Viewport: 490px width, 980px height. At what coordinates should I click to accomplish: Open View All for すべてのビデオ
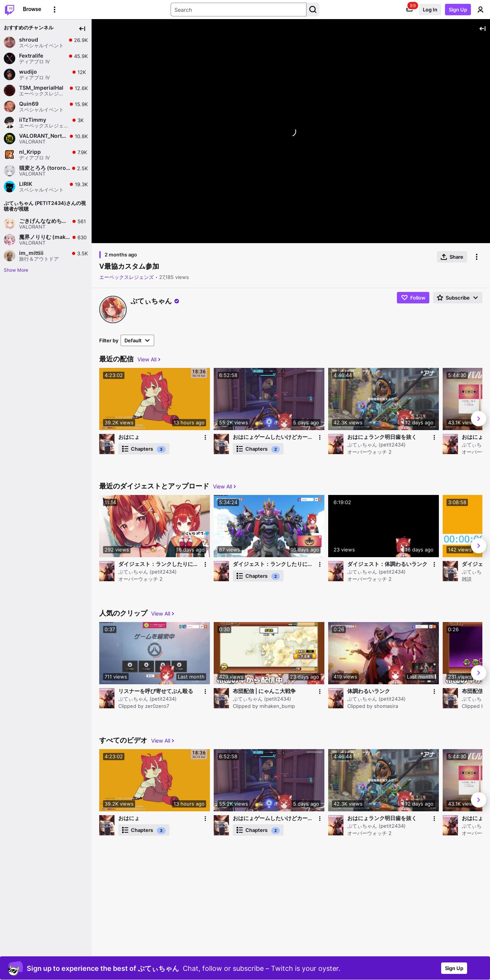tap(163, 741)
